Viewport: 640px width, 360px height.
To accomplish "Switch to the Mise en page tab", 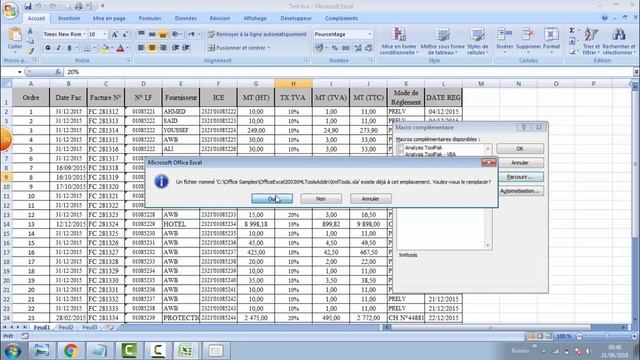I will pos(109,18).
